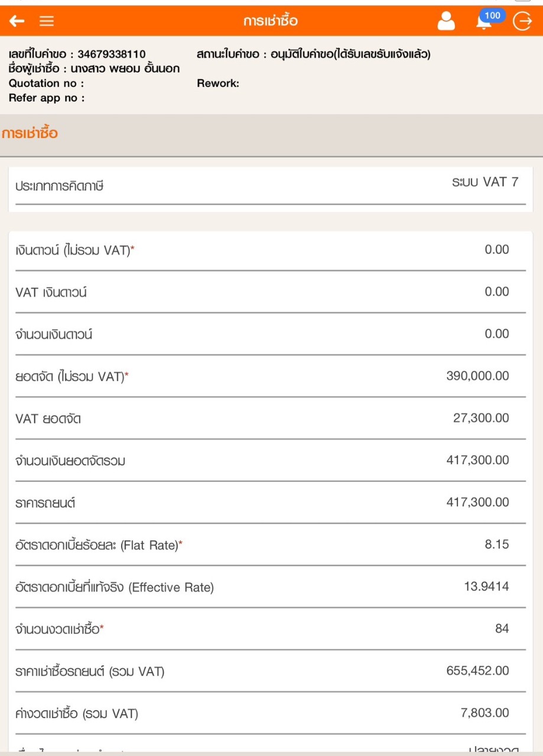
Task: Open the hamburger menu
Action: (x=47, y=21)
